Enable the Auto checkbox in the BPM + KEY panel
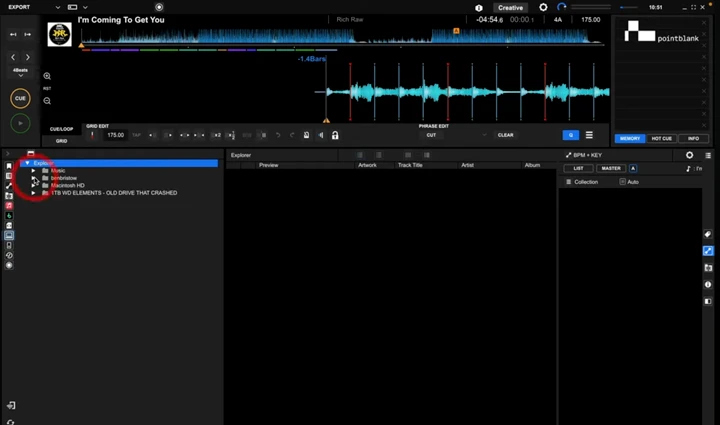 click(623, 182)
